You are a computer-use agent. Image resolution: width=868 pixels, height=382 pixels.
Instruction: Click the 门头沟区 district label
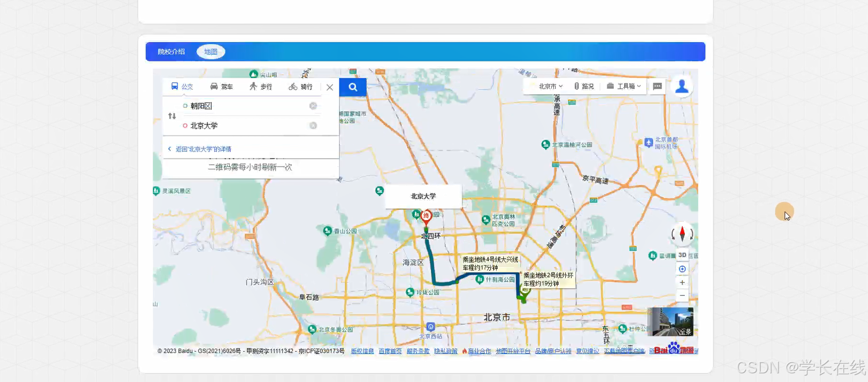pyautogui.click(x=260, y=282)
